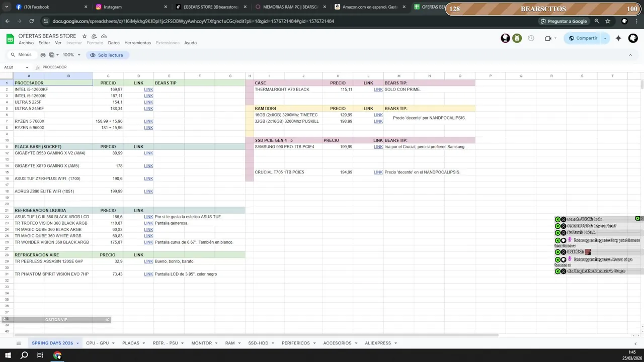Reload the page

coord(31,21)
